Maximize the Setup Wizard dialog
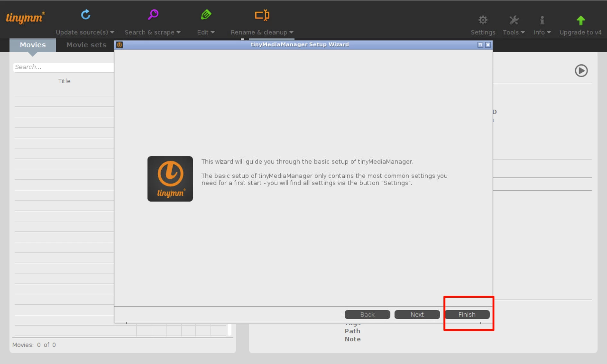Screen dimensions: 607x364 click(480, 45)
